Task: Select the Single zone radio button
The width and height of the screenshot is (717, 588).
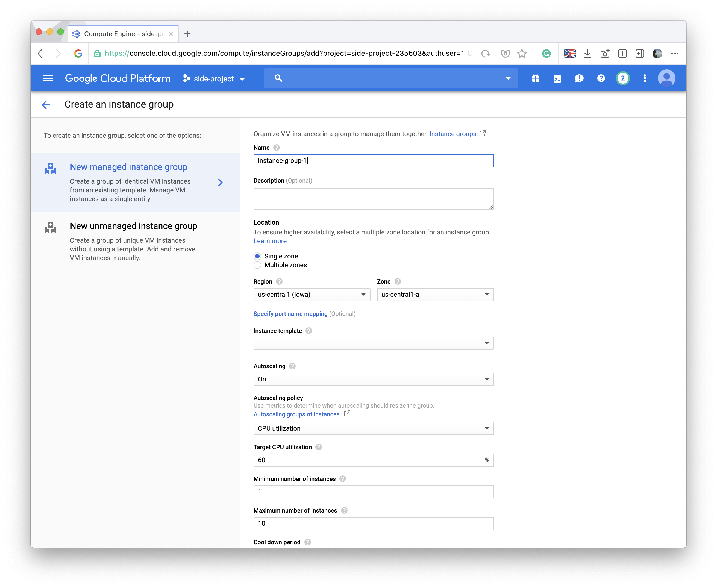Action: point(257,256)
